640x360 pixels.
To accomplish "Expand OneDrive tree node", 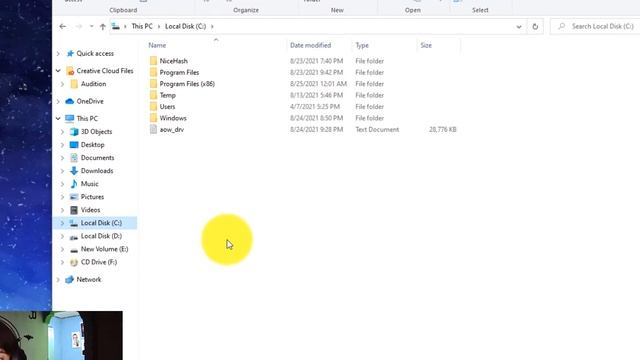I will [58, 101].
